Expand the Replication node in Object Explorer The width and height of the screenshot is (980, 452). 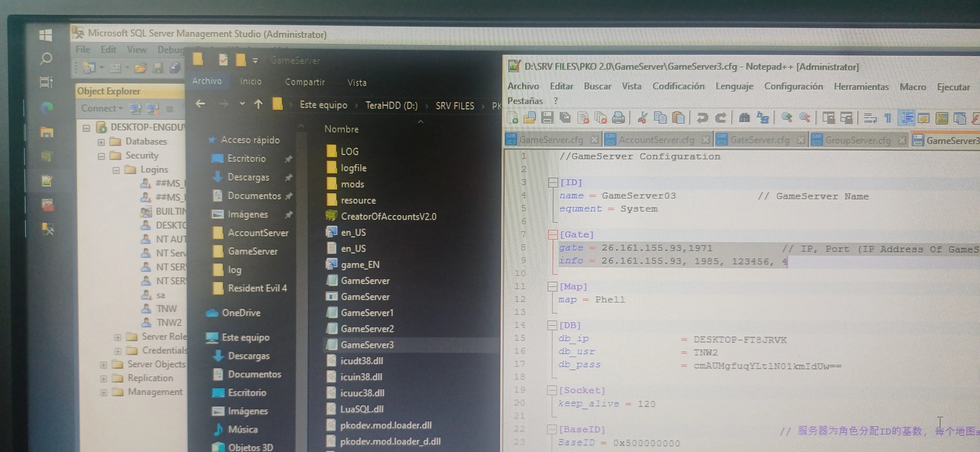pyautogui.click(x=103, y=378)
